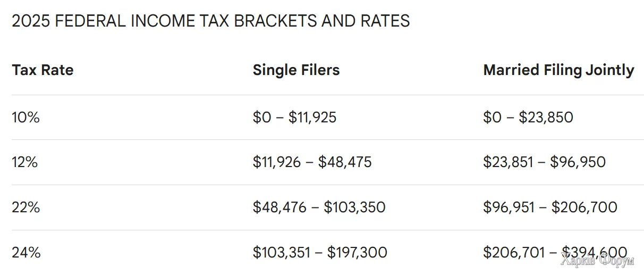Click the 2025 Federal Income Tax Brackets title
The width and height of the screenshot is (644, 274).
(210, 21)
